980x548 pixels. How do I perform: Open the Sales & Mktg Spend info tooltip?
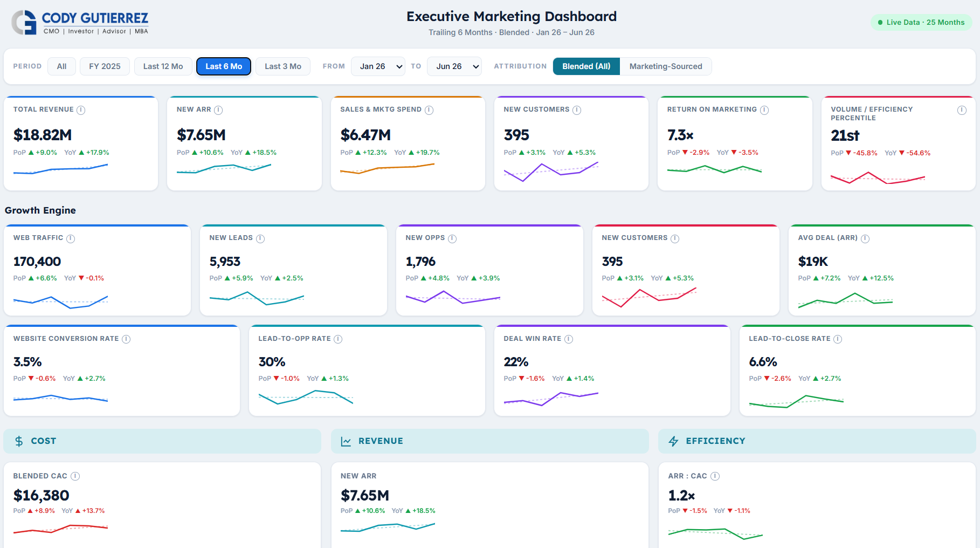click(429, 110)
